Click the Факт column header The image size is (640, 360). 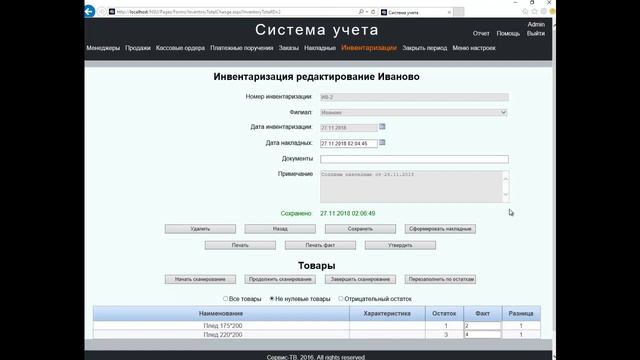coord(482,313)
